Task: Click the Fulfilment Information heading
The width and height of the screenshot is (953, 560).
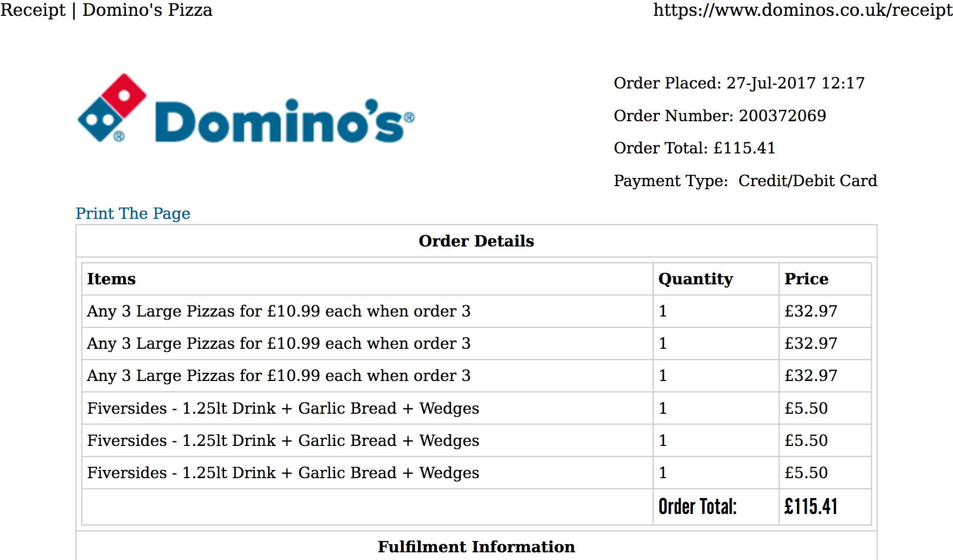Action: pyautogui.click(x=476, y=547)
